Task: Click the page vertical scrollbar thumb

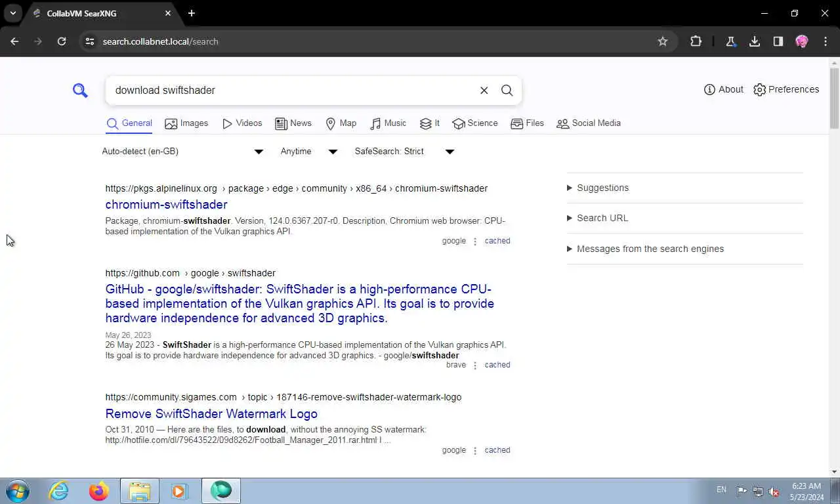Action: pyautogui.click(x=834, y=98)
